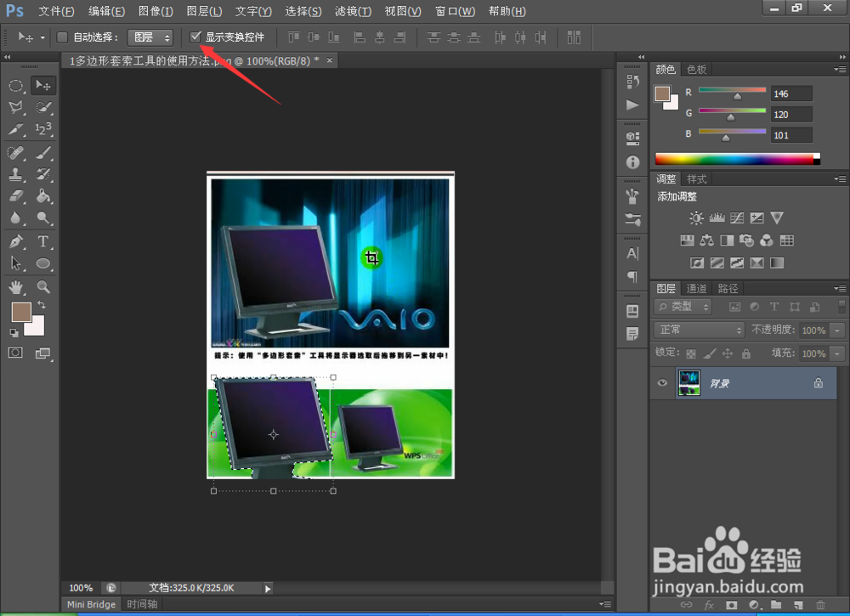Screen dimensions: 850x616
Task: Select the Healing Brush tool
Action: point(15,153)
